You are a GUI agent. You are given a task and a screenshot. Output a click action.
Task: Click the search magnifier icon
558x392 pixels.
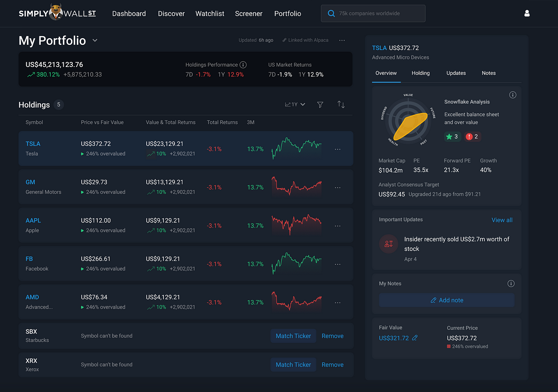pyautogui.click(x=331, y=14)
